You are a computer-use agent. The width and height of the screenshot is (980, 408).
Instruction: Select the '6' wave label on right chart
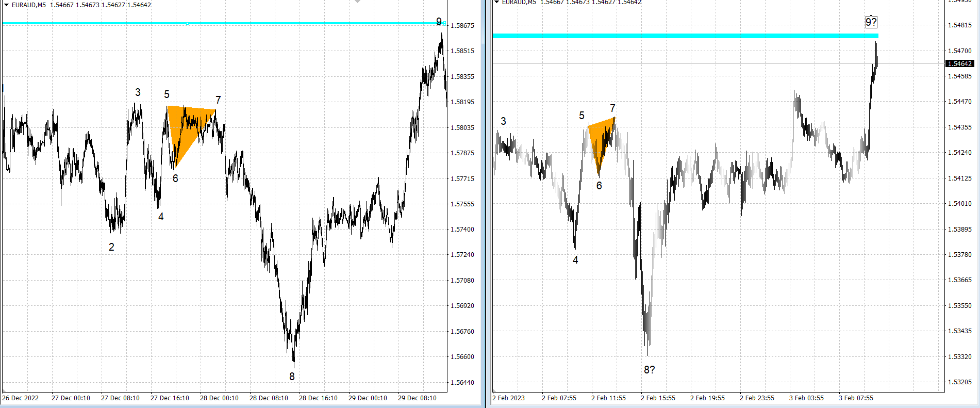pyautogui.click(x=599, y=186)
